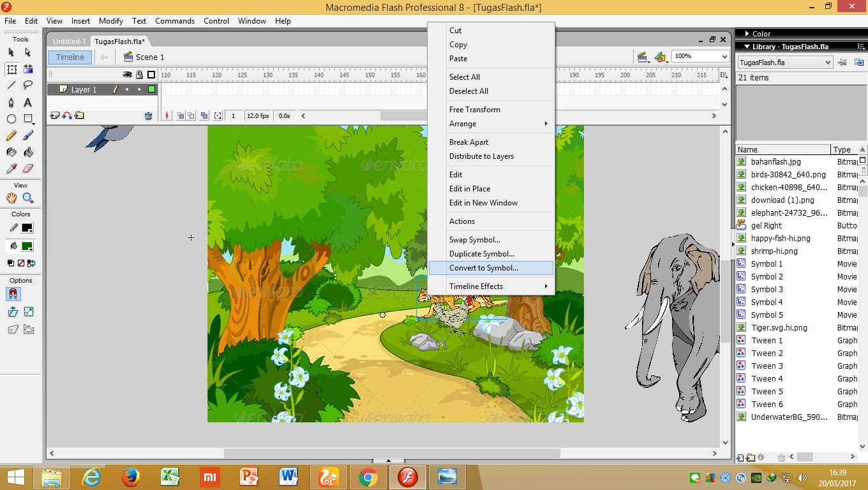
Task: Toggle show/hide all layers eye icon
Action: coord(127,75)
